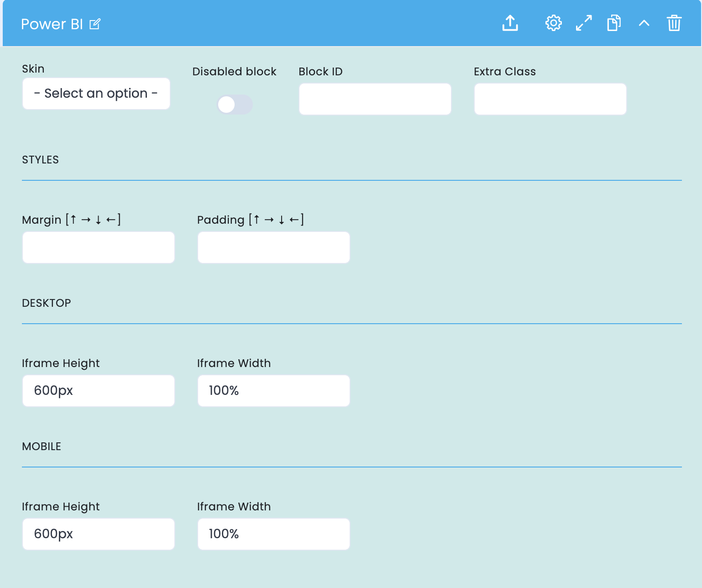Viewport: 702px width, 588px height.
Task: Click the Skin label
Action: 33,69
